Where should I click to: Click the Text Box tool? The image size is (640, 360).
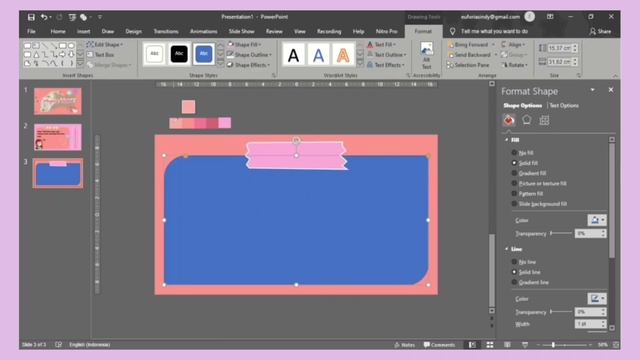tap(100, 55)
